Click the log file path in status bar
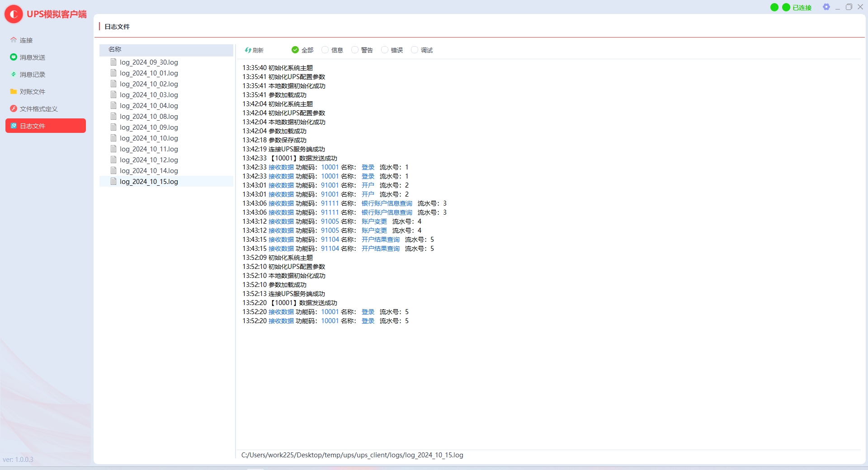Image resolution: width=868 pixels, height=470 pixels. 352,455
